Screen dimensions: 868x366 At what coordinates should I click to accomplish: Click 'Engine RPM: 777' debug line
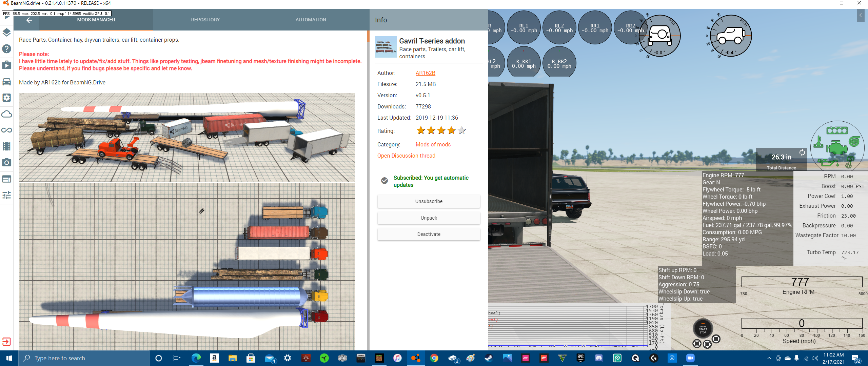[x=723, y=176]
